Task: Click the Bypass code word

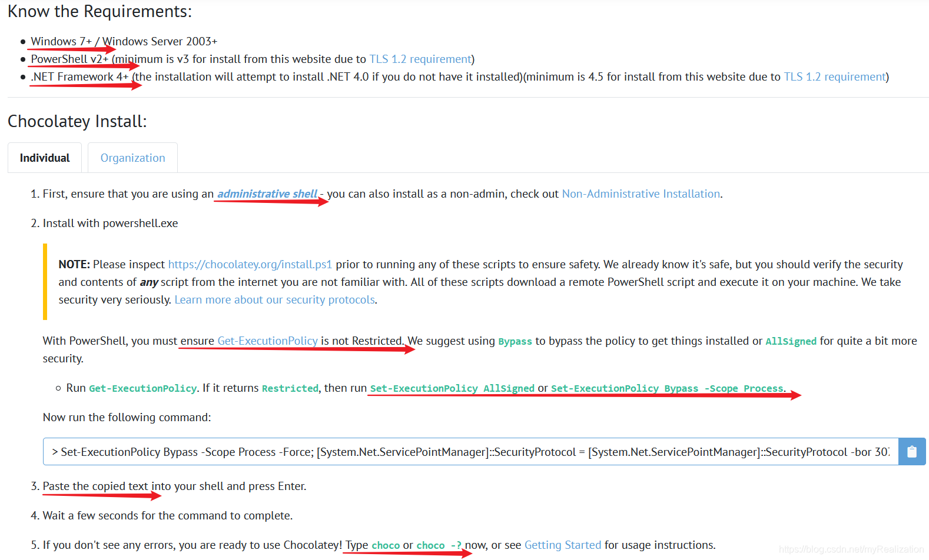Action: (x=515, y=341)
